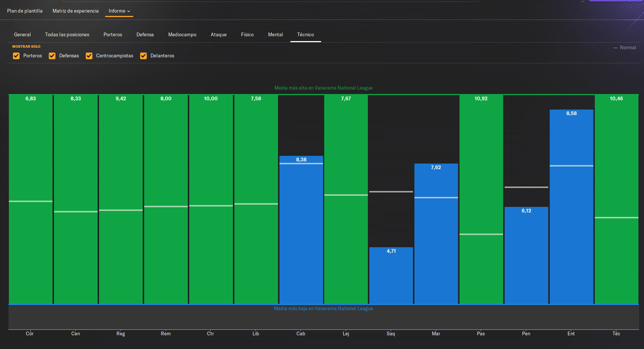The width and height of the screenshot is (644, 349).
Task: Go to the Ataque tab
Action: tap(218, 34)
